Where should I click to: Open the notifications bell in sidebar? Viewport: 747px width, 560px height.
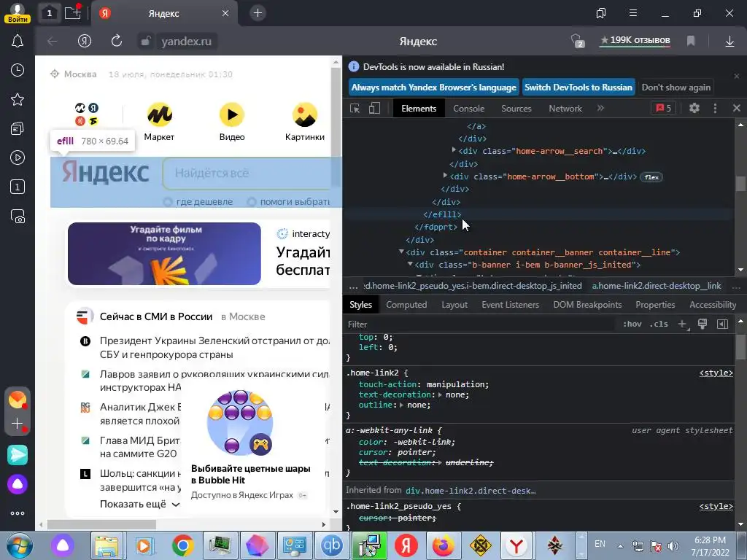(18, 42)
